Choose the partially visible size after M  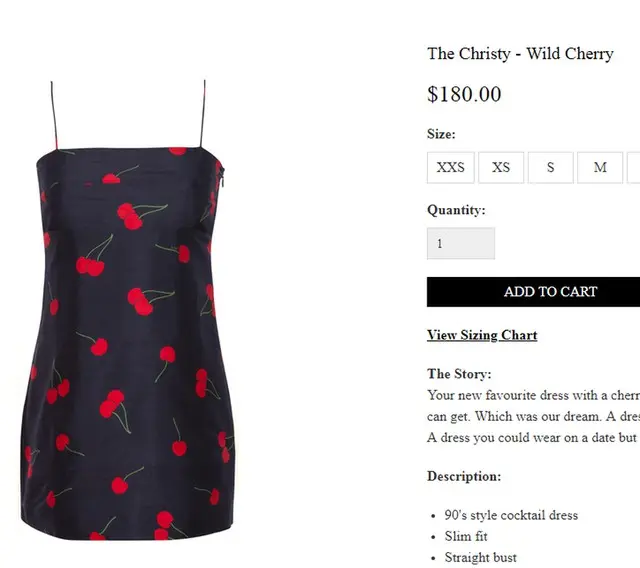[x=634, y=168]
